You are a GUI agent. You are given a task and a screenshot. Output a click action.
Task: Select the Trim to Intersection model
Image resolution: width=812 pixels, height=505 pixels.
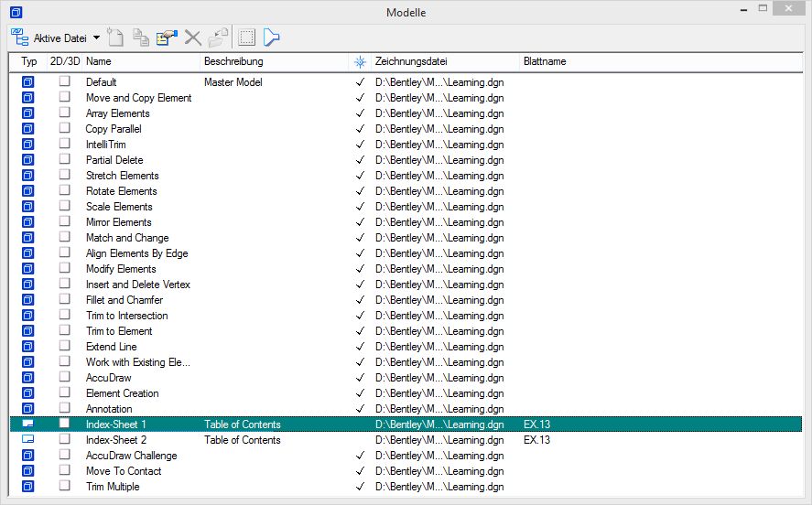pos(127,315)
